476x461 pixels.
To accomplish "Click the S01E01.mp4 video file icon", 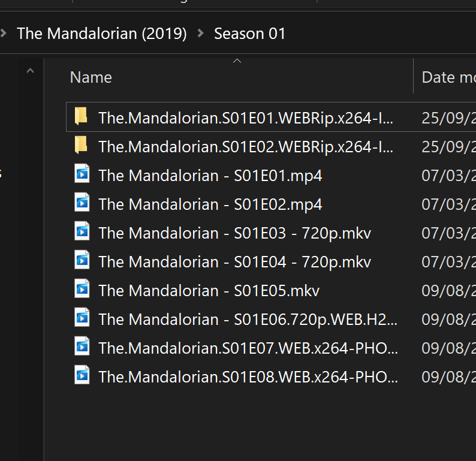I will pos(82,174).
